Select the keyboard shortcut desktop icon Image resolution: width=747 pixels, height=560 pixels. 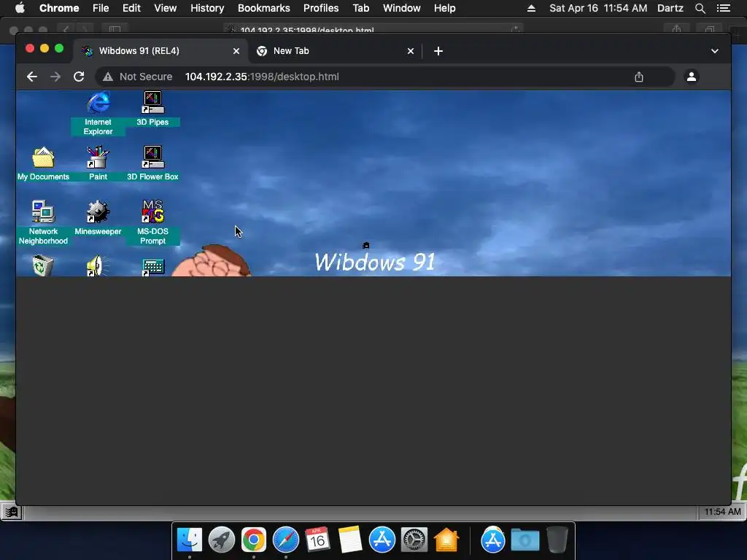pos(153,267)
